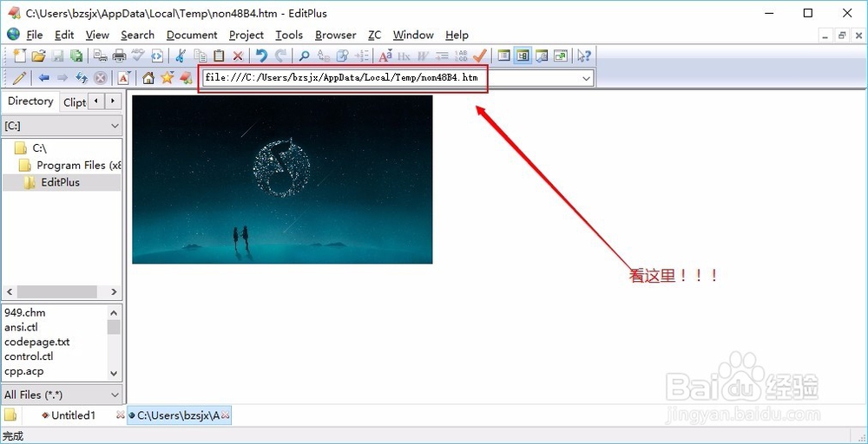Click the Undo arrow icon
The width and height of the screenshot is (868, 444).
261,55
